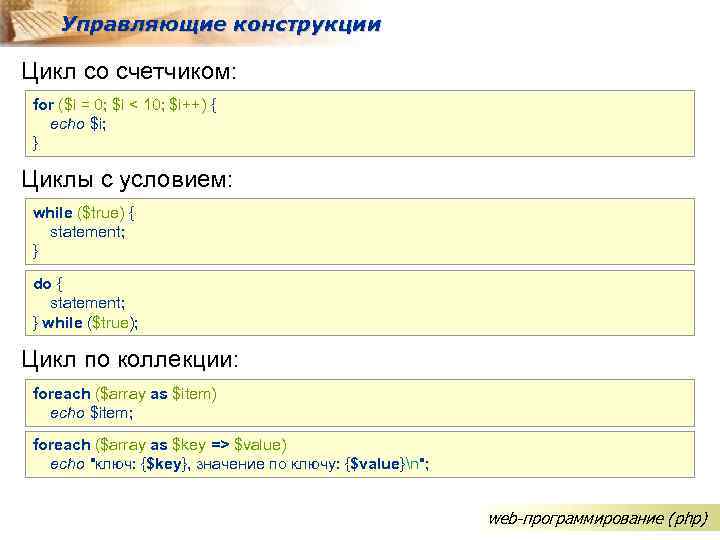This screenshot has width=720, height=540.
Task: Select the heading 'Циклы с условием:'
Action: [127, 179]
